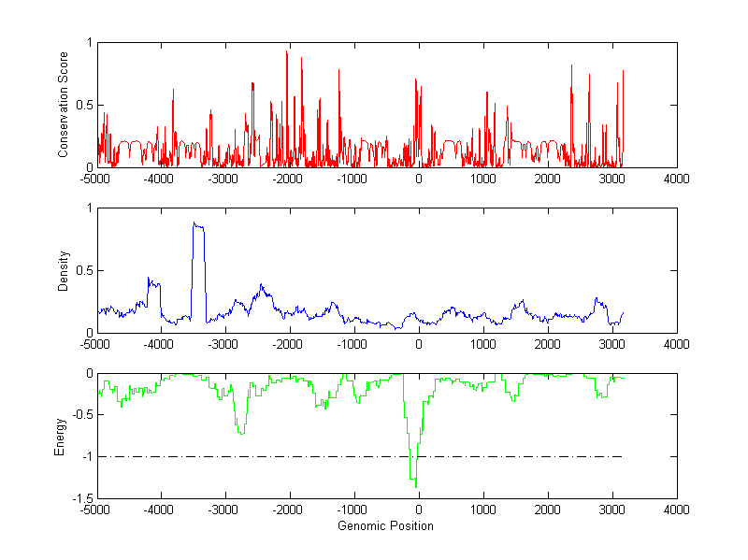748x560 pixels.
Task: Click the deepest green energy minimum near 0
Action: (x=415, y=485)
